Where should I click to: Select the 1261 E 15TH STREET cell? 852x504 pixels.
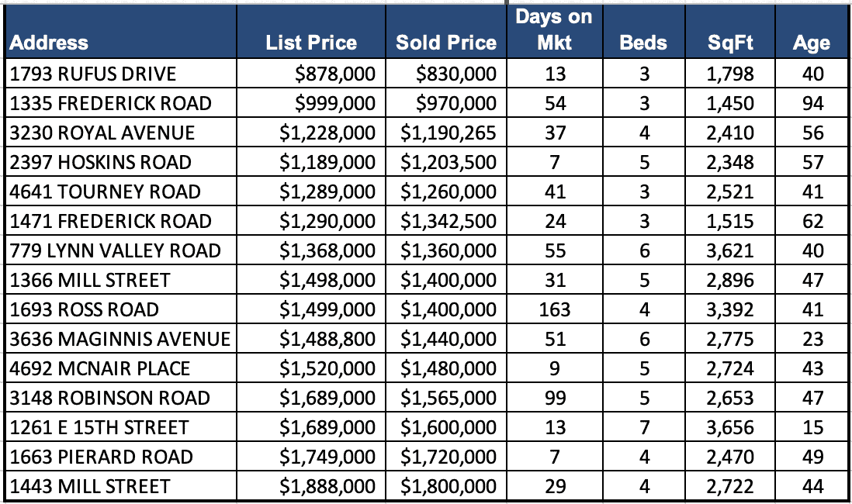(99, 427)
